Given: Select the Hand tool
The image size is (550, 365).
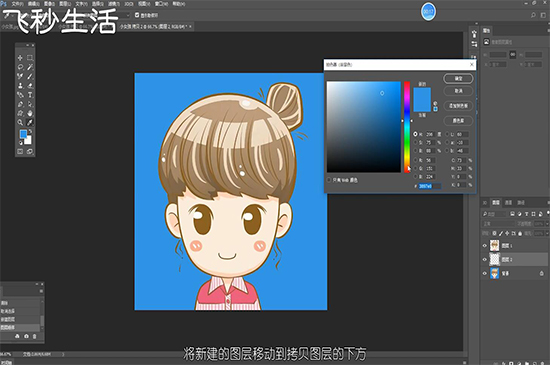Looking at the screenshot, I should [30, 113].
